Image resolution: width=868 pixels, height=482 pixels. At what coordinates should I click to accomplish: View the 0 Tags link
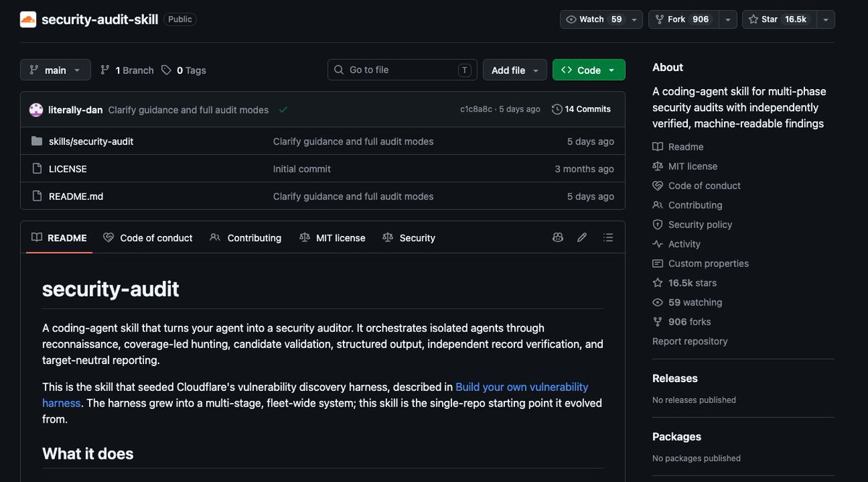click(184, 70)
